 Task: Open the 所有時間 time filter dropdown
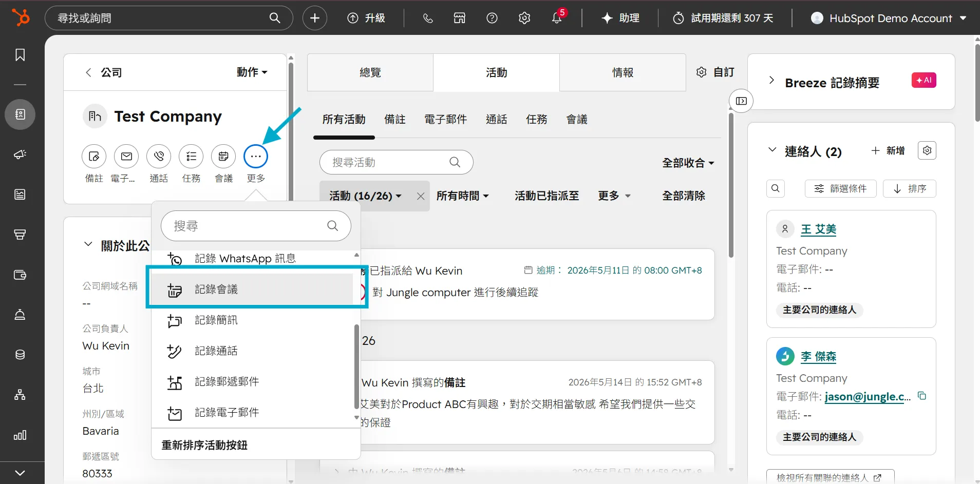[463, 196]
